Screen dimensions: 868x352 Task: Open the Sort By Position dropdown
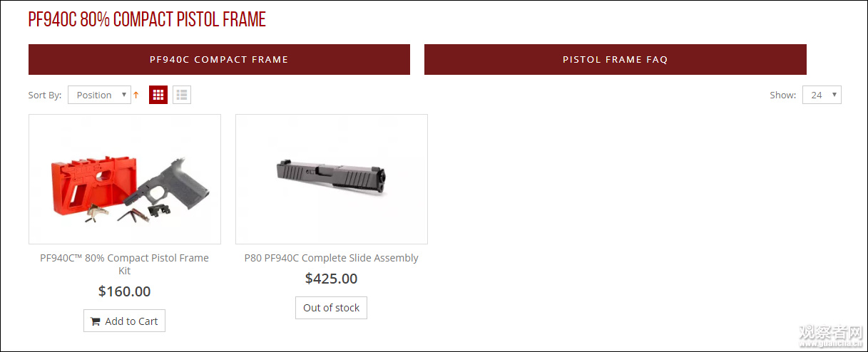tap(99, 95)
